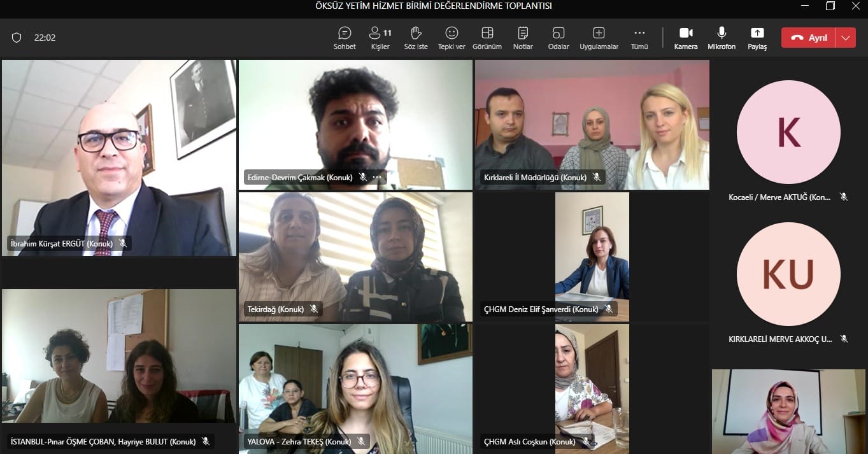Select İbrahim Kürşat ERGÜT video tile
Image resolution: width=868 pixels, height=454 pixels.
119,158
